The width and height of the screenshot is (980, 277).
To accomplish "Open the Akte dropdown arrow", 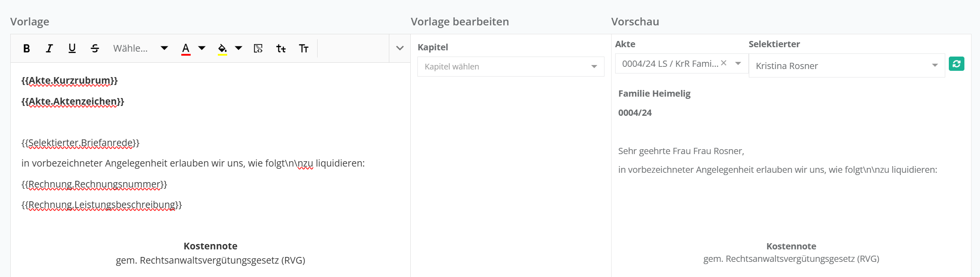I will click(x=738, y=64).
